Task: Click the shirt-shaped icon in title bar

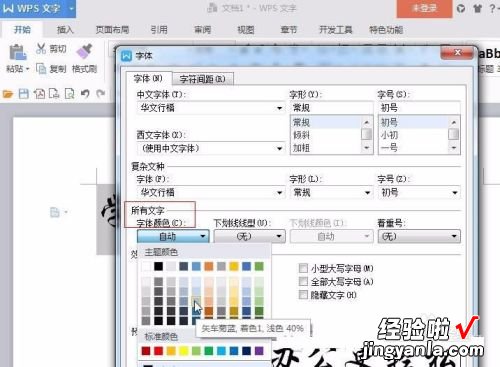Action: (x=477, y=8)
